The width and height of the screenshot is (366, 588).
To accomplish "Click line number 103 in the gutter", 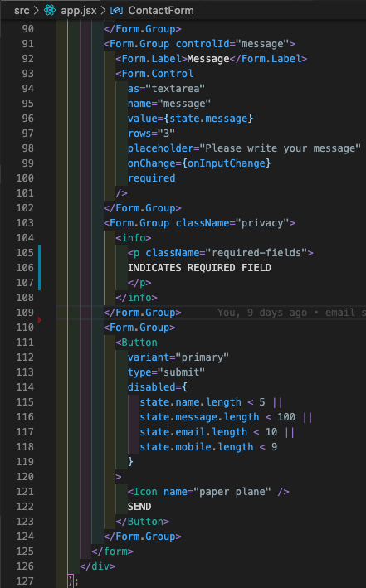I will point(25,223).
